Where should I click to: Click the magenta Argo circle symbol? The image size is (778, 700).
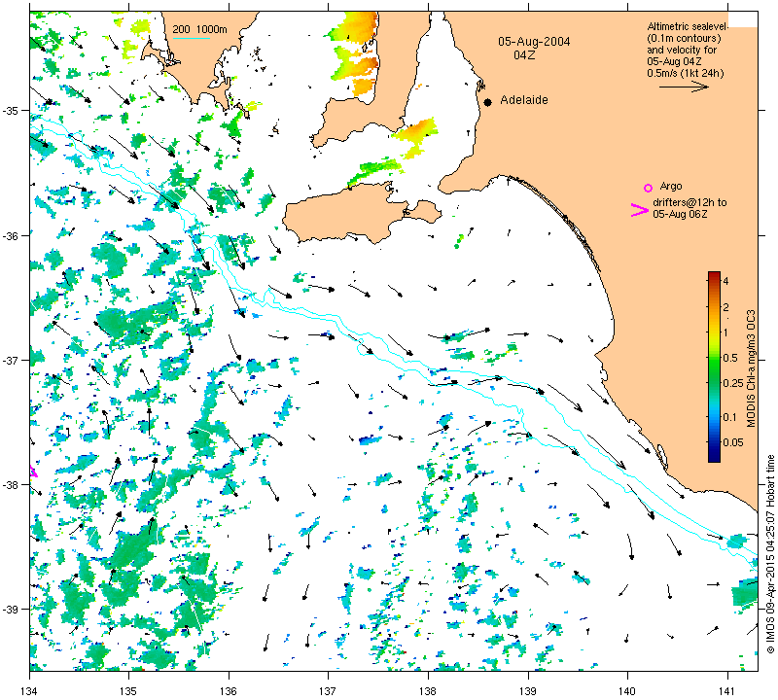coord(648,188)
